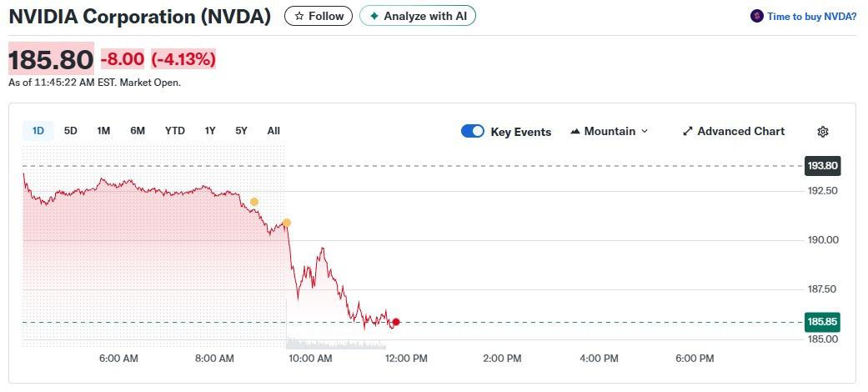Viewport: 868px width, 392px height.
Task: Select the 1D time range tab
Action: (x=38, y=131)
